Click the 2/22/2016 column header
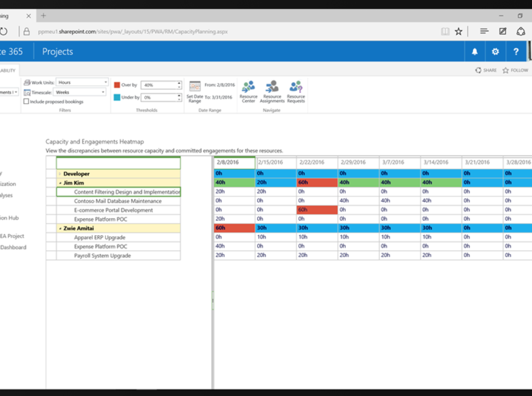Viewport: 532px width, 396px height. 317,162
